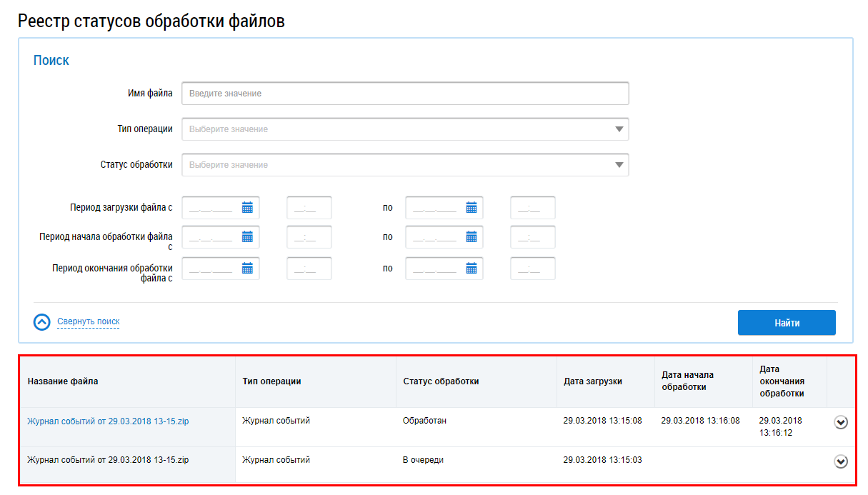
Task: Open the Статус обработки dropdown
Action: point(405,165)
